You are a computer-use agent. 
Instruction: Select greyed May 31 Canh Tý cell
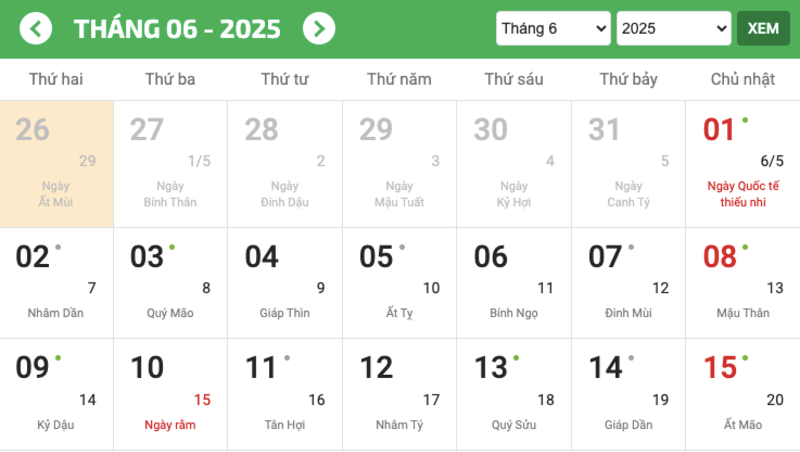628,163
